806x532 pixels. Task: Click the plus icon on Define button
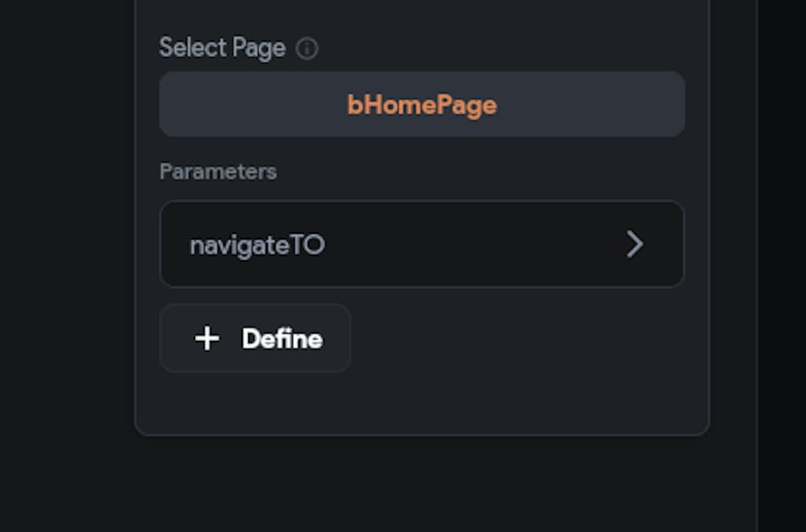tap(207, 339)
